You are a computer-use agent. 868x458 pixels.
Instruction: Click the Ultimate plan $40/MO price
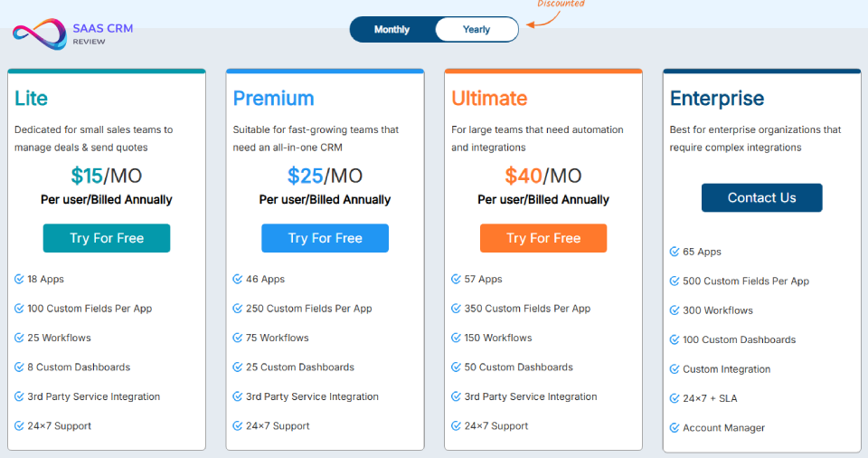click(543, 175)
